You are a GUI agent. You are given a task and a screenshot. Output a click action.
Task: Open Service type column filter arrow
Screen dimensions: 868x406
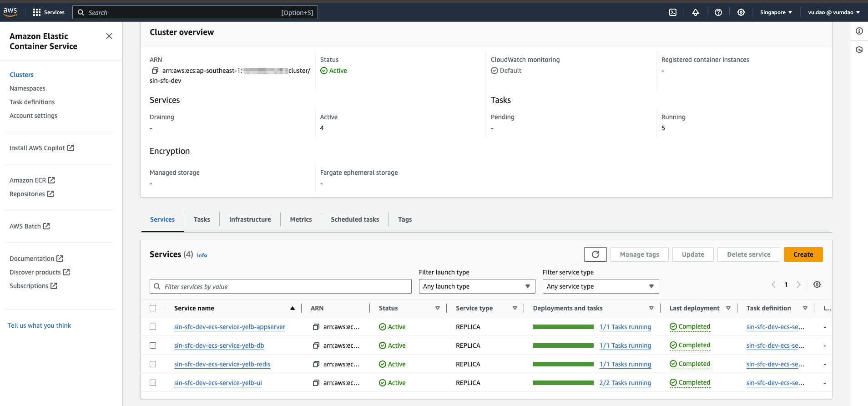click(x=515, y=308)
